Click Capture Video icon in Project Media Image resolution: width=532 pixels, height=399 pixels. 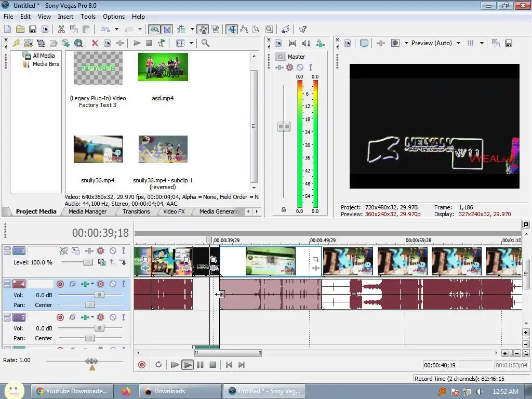click(x=41, y=43)
